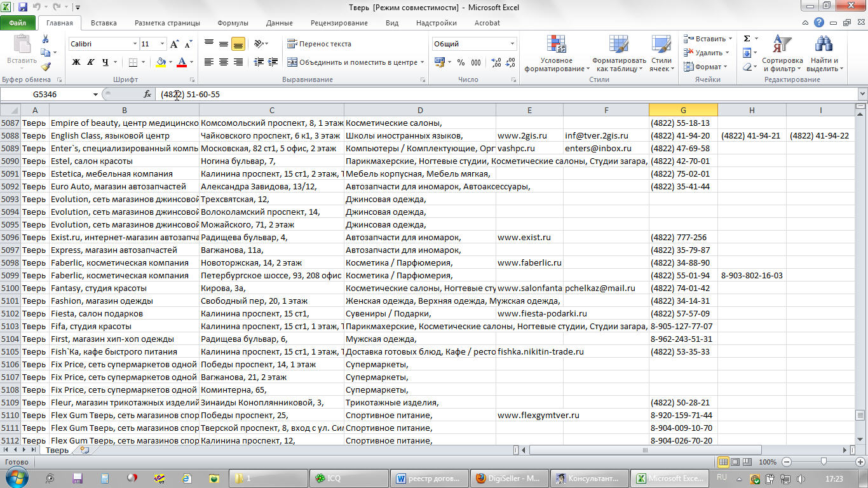
Task: Expand the Name Box dropdown arrow
Action: click(95, 94)
